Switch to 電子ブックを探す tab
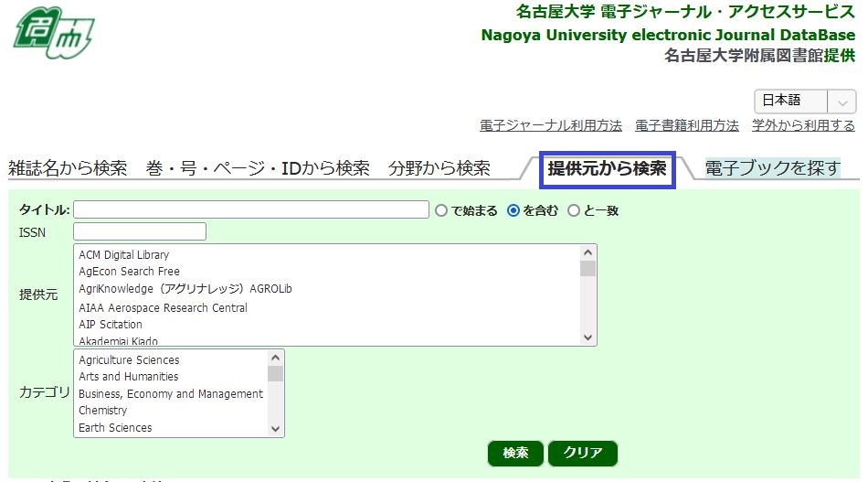Viewport: 868px width, 482px height. [773, 168]
